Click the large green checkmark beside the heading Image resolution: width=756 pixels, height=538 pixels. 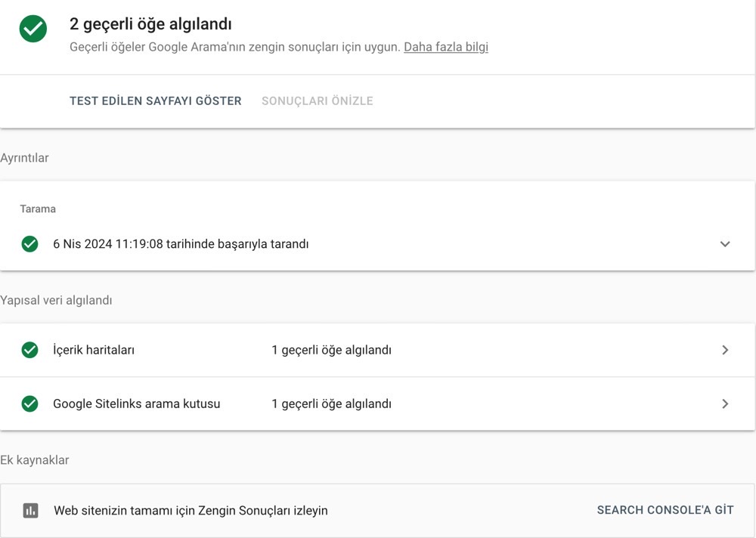click(x=33, y=29)
